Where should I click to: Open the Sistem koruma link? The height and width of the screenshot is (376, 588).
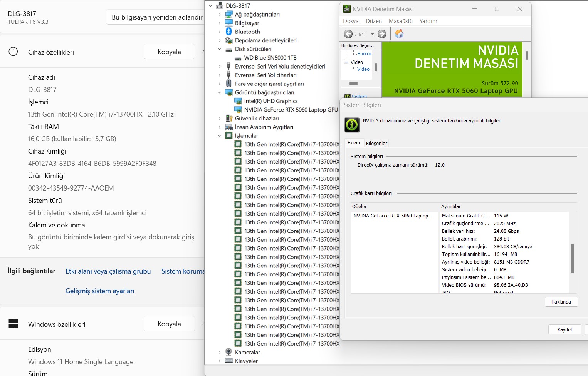(183, 271)
